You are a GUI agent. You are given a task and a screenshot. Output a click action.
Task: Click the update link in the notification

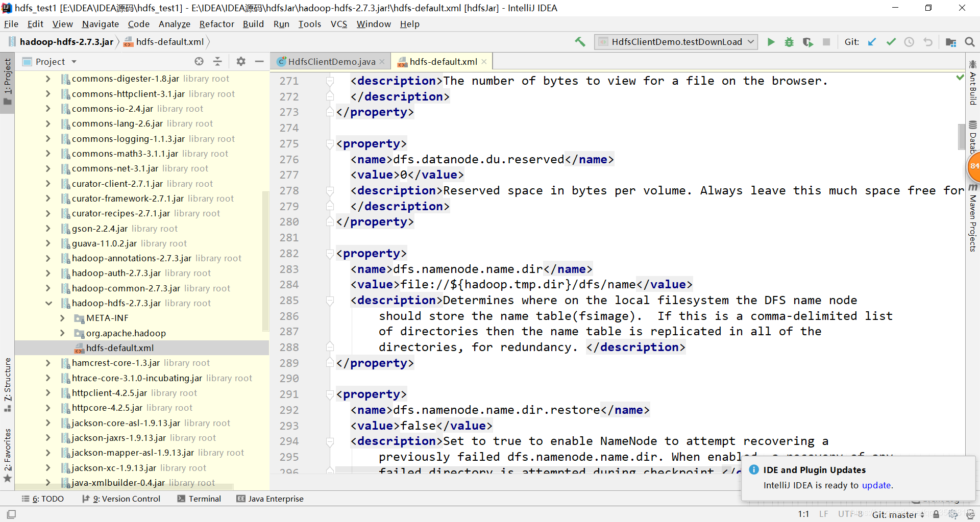876,485
